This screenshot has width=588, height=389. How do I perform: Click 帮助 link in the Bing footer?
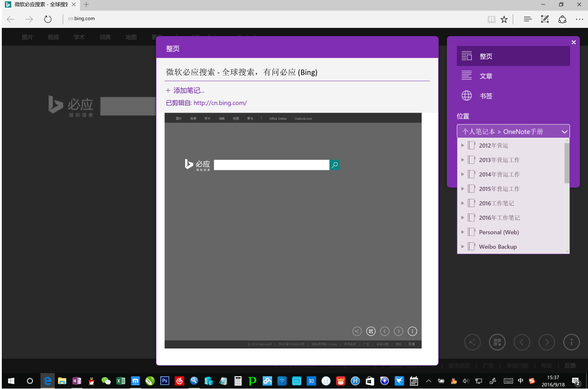click(546, 366)
